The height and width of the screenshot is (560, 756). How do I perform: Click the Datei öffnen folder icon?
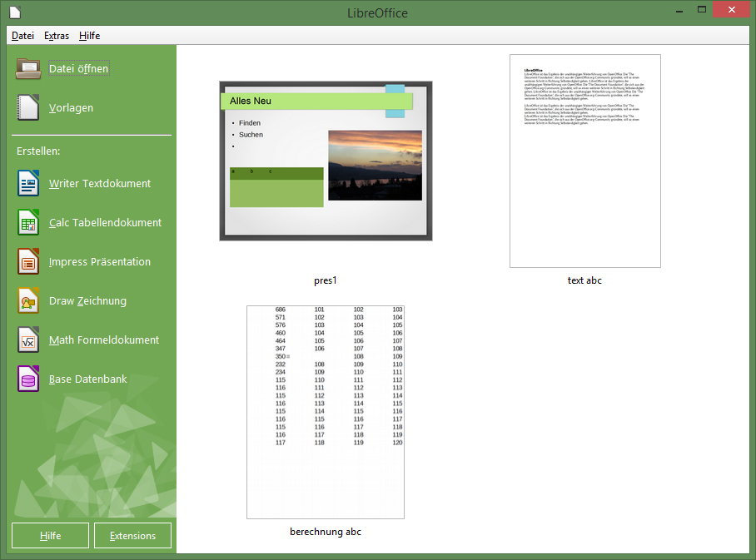point(28,68)
